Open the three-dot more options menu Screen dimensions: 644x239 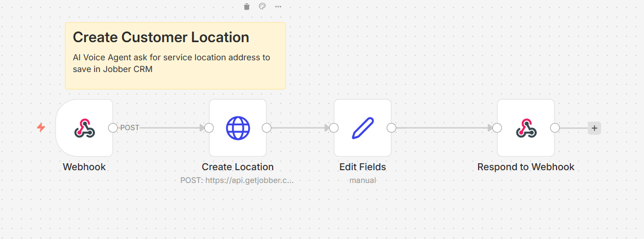pos(278,6)
